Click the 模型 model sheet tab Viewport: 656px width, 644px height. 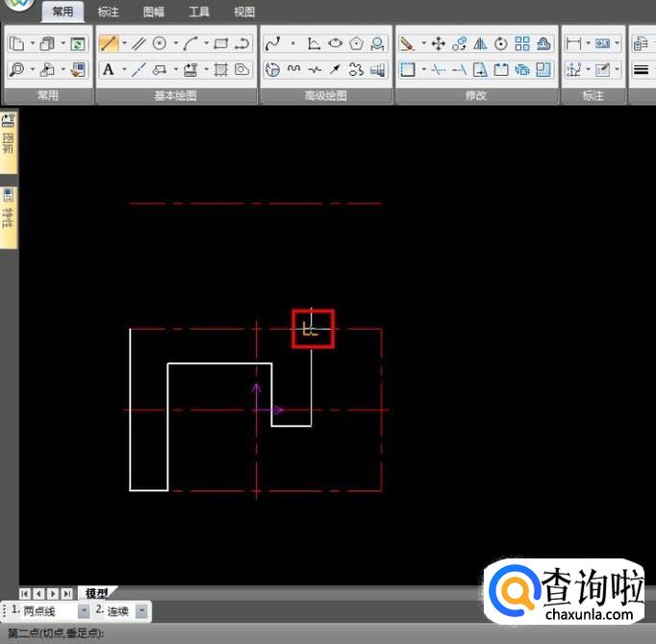(98, 593)
